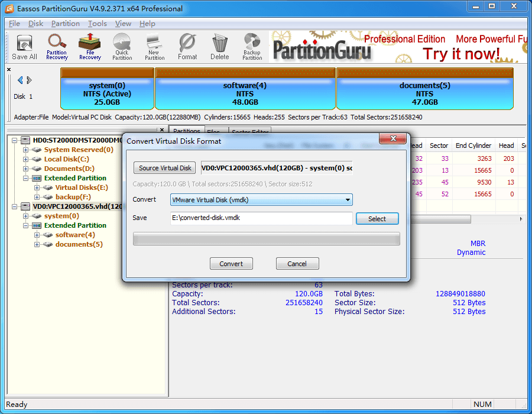Image resolution: width=532 pixels, height=414 pixels.
Task: Click the Dynamic disk type value
Action: click(x=471, y=253)
